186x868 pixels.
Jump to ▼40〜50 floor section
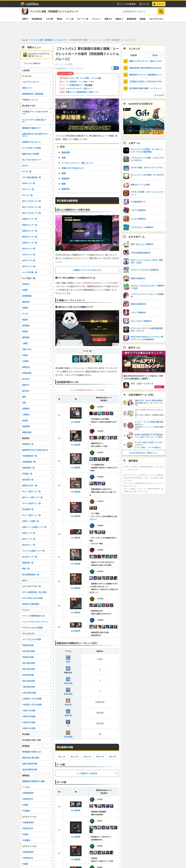pos(100,757)
